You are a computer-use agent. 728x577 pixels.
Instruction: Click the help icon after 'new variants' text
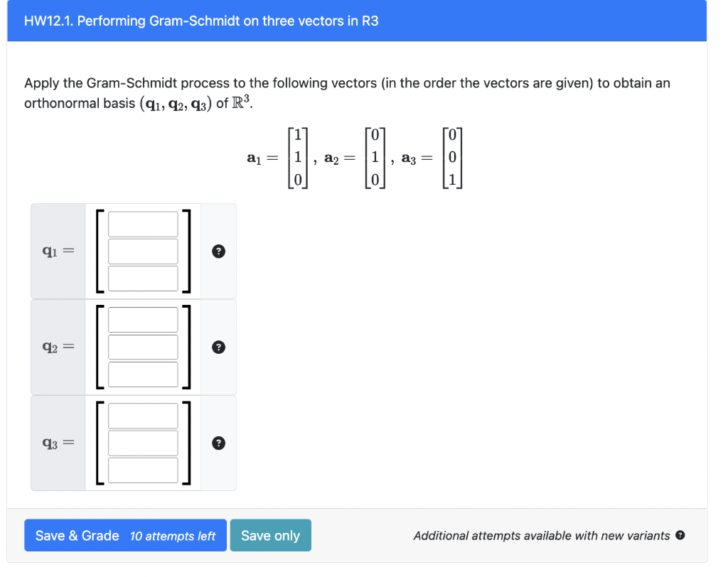[679, 535]
